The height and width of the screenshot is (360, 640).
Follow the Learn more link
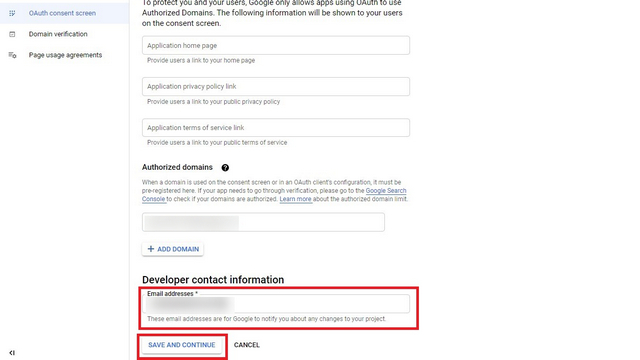point(296,199)
